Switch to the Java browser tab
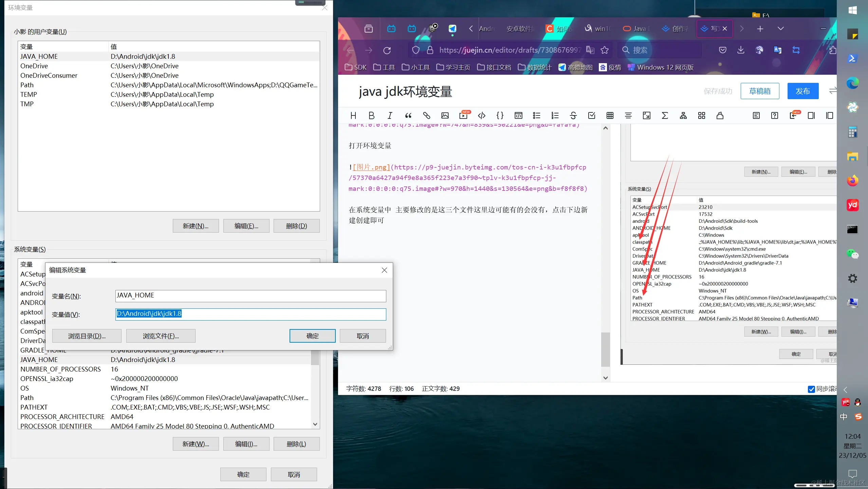868x489 pixels. click(x=636, y=29)
